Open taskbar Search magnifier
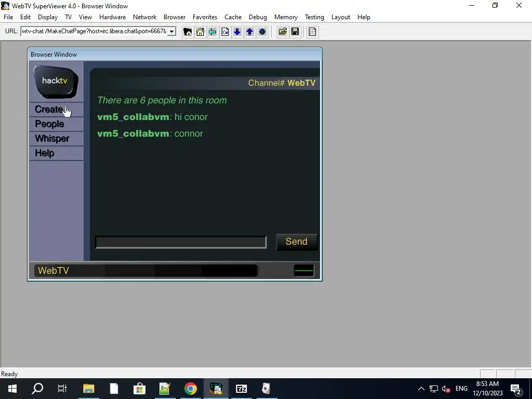Screen dimensions: 532x399 click(37, 389)
